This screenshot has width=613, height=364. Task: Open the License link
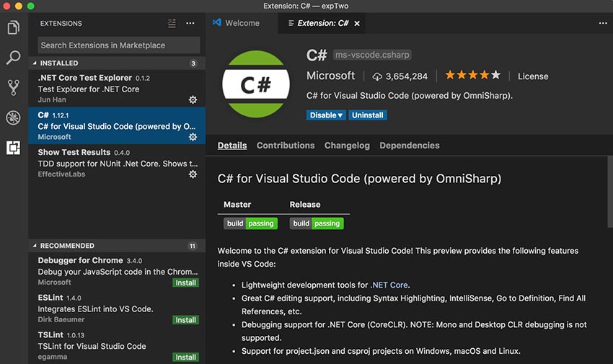pyautogui.click(x=533, y=76)
